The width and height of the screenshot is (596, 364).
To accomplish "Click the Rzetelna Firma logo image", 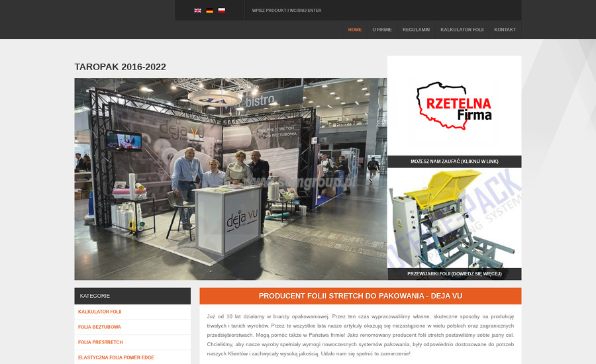I will pos(454,106).
